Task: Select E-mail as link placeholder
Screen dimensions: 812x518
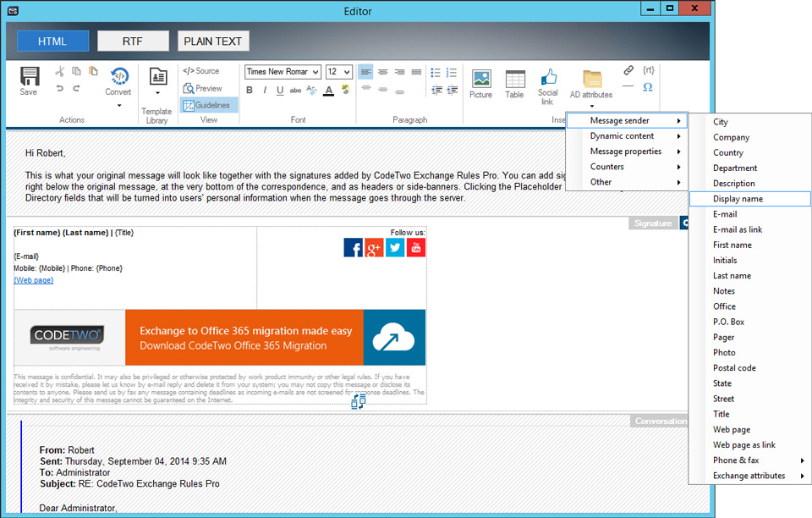Action: 750,229
